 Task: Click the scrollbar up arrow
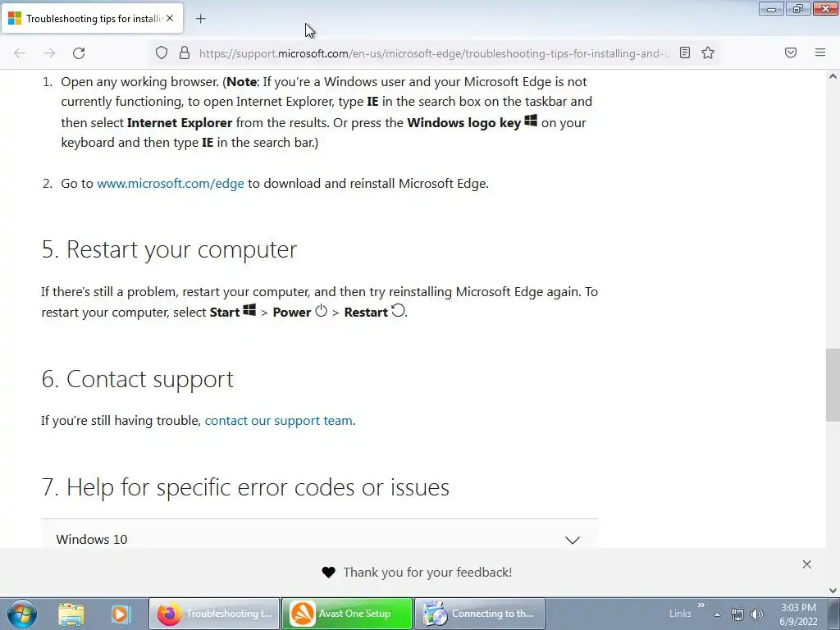(x=833, y=76)
